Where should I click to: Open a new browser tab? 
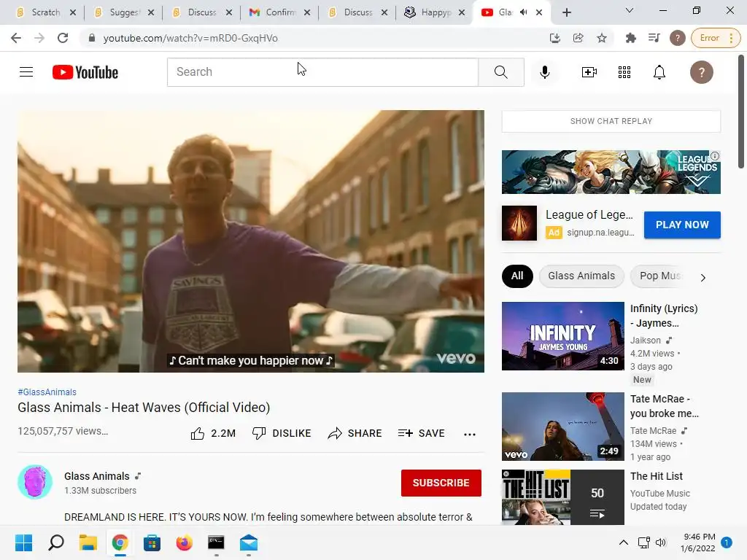[566, 13]
